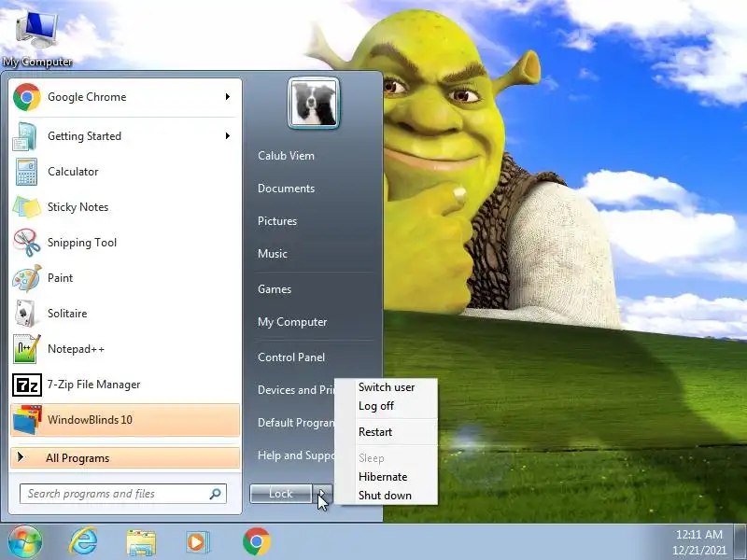This screenshot has height=560, width=747.
Task: Click the 7-Zip File Manager icon
Action: pyautogui.click(x=27, y=385)
